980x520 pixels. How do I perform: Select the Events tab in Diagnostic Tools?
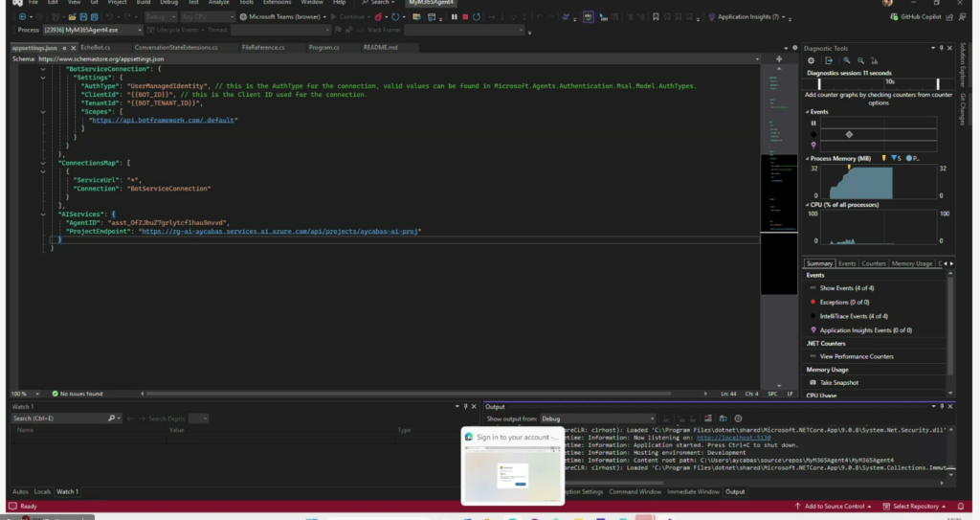[847, 263]
